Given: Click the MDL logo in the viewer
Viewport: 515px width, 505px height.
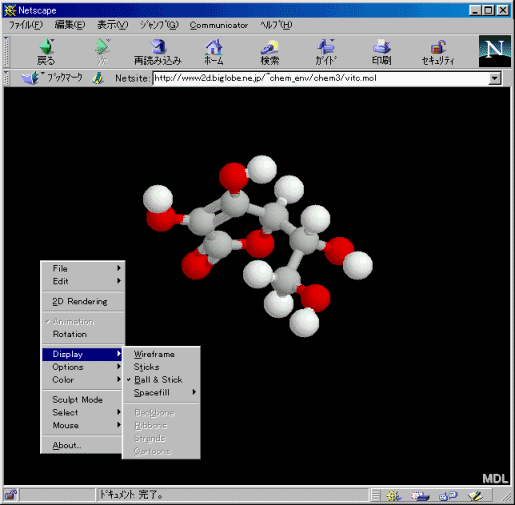Looking at the screenshot, I should coord(495,479).
